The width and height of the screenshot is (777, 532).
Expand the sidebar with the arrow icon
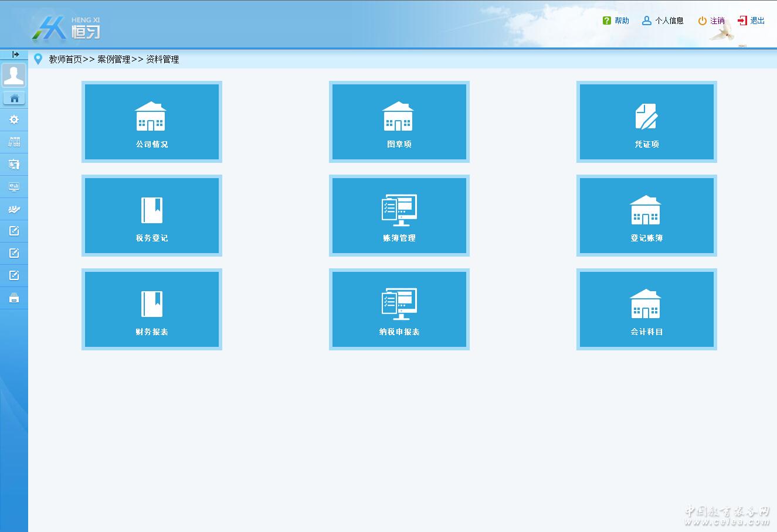coord(15,54)
